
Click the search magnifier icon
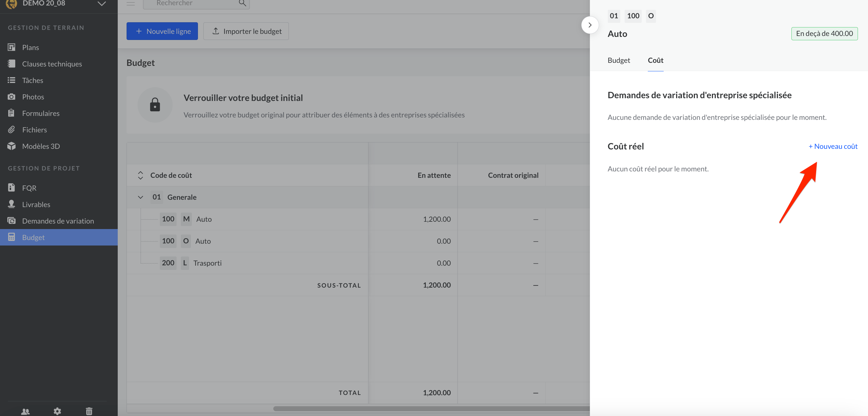tap(242, 3)
